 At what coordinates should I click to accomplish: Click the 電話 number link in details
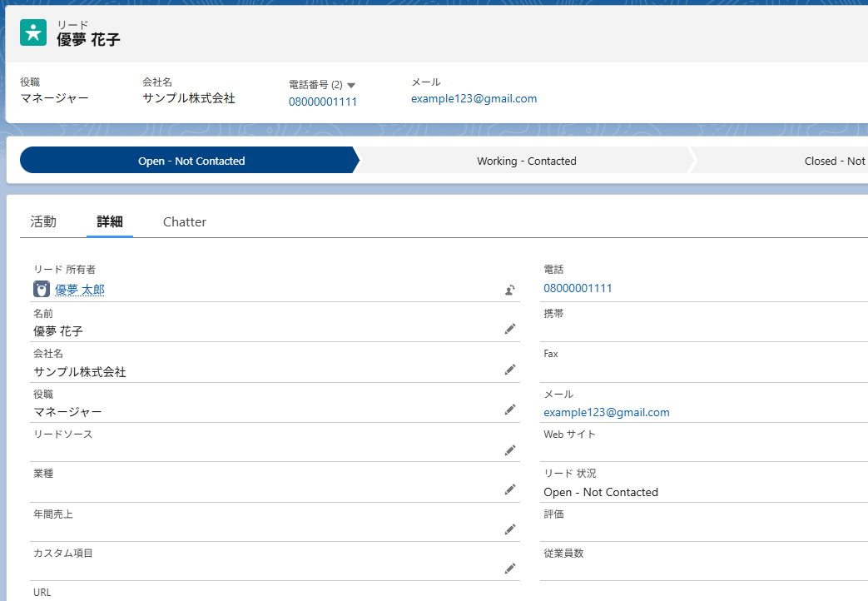pos(578,288)
